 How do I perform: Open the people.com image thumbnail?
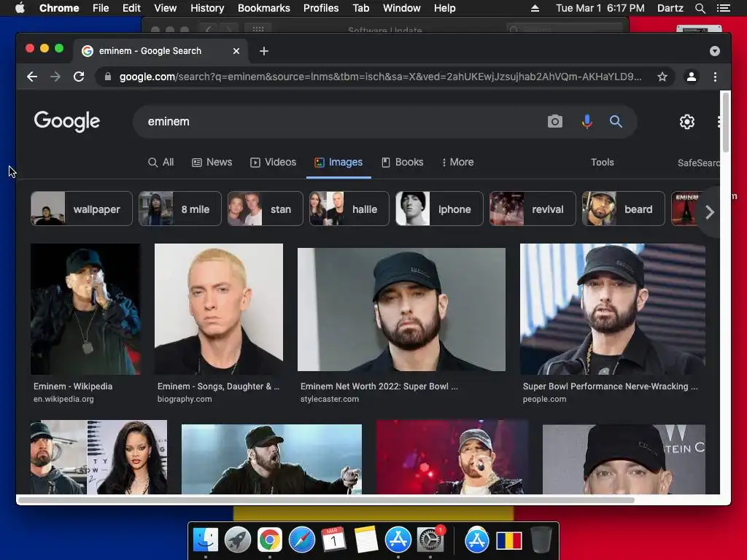click(x=612, y=309)
